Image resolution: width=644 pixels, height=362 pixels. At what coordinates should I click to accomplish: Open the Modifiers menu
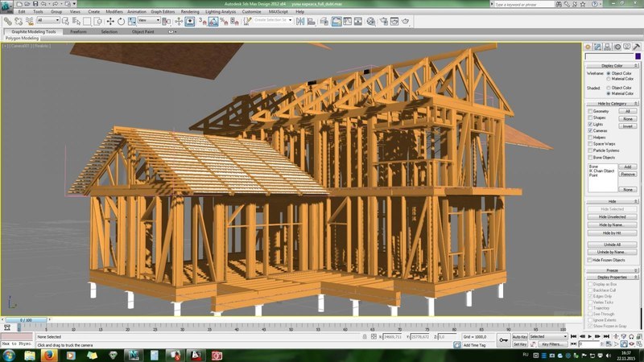point(114,11)
